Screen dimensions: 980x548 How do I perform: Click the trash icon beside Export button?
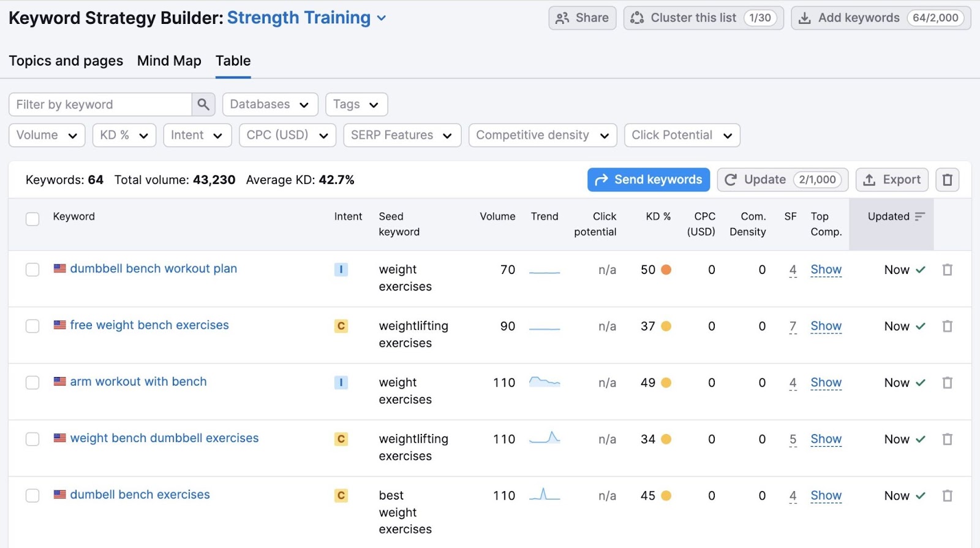[947, 180]
